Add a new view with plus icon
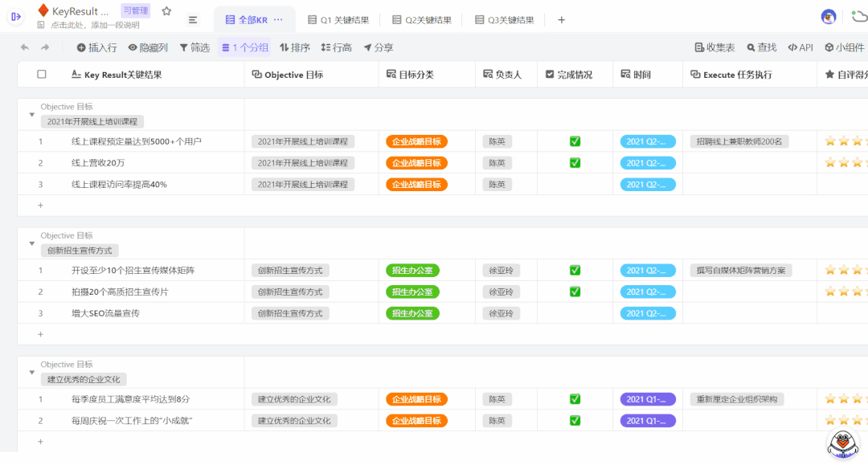The image size is (868, 465). coord(561,20)
